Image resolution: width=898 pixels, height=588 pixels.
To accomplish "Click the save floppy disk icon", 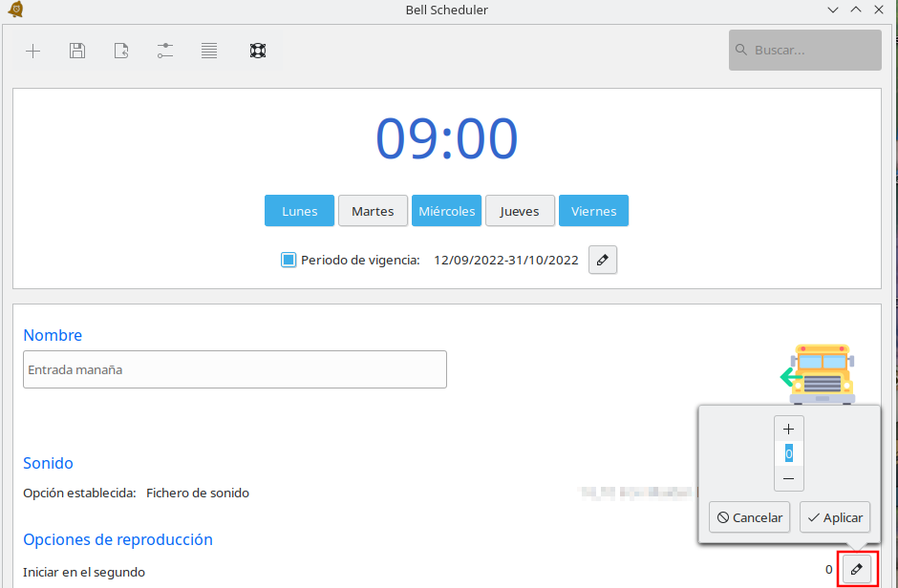I will [77, 51].
